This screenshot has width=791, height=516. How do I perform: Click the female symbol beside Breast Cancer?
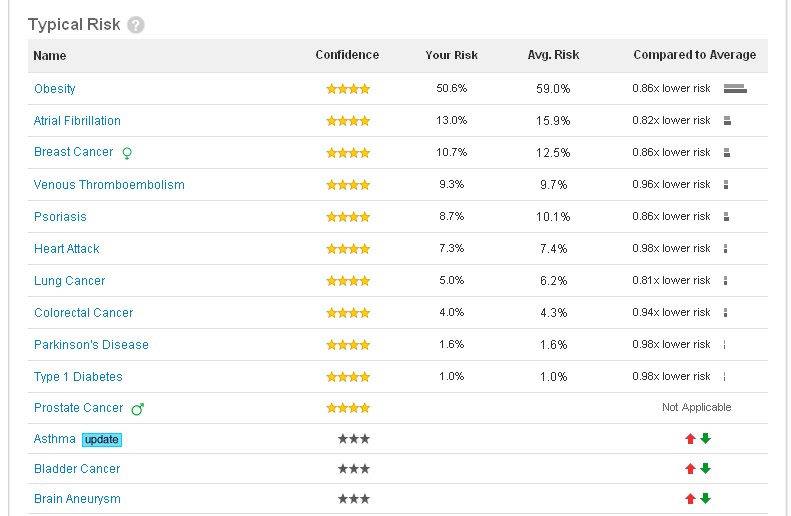tap(127, 153)
